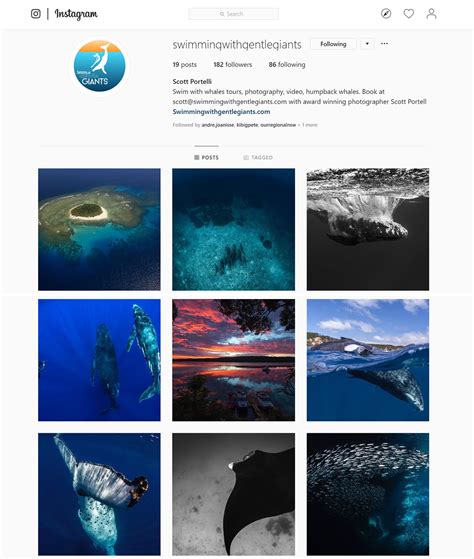This screenshot has width=474, height=559.
Task: Click the Instagram wordmark logo
Action: 76,14
